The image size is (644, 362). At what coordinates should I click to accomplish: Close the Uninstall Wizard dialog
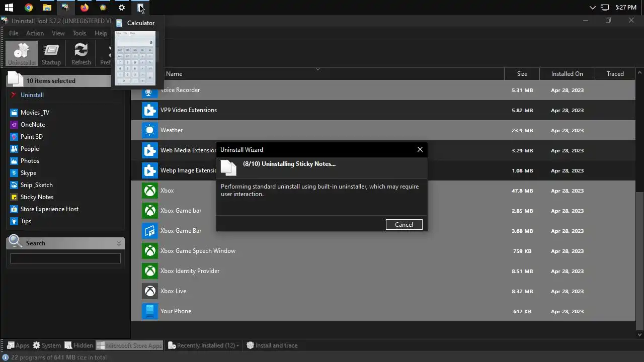(420, 149)
